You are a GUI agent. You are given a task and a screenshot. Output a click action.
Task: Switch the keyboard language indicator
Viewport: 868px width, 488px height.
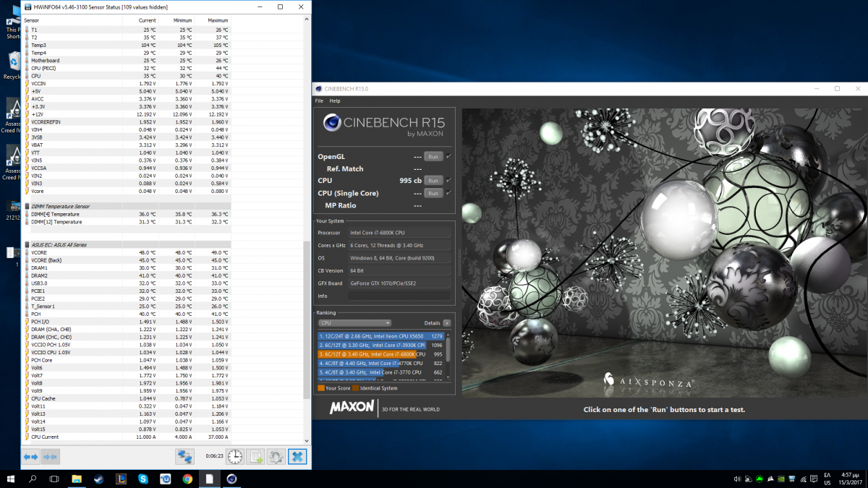(827, 479)
